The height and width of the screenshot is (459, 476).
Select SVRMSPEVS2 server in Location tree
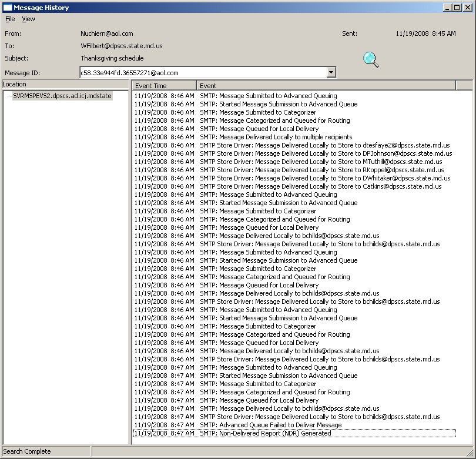62,96
